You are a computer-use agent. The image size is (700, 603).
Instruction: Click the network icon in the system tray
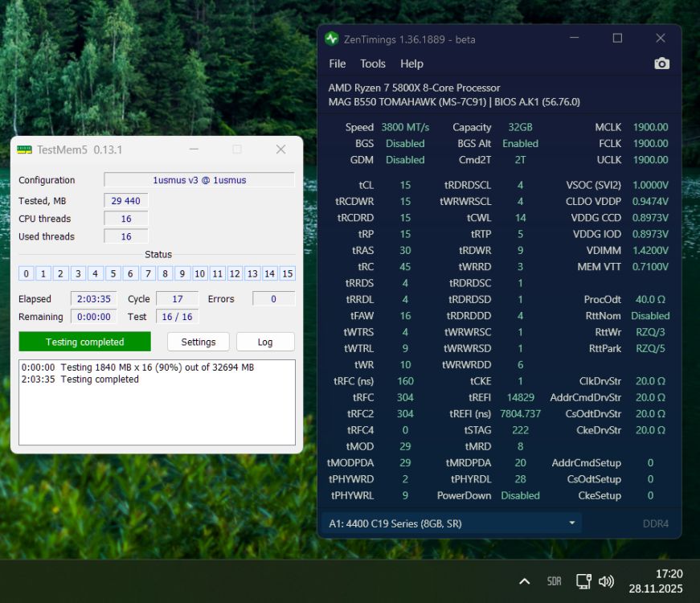coord(583,580)
